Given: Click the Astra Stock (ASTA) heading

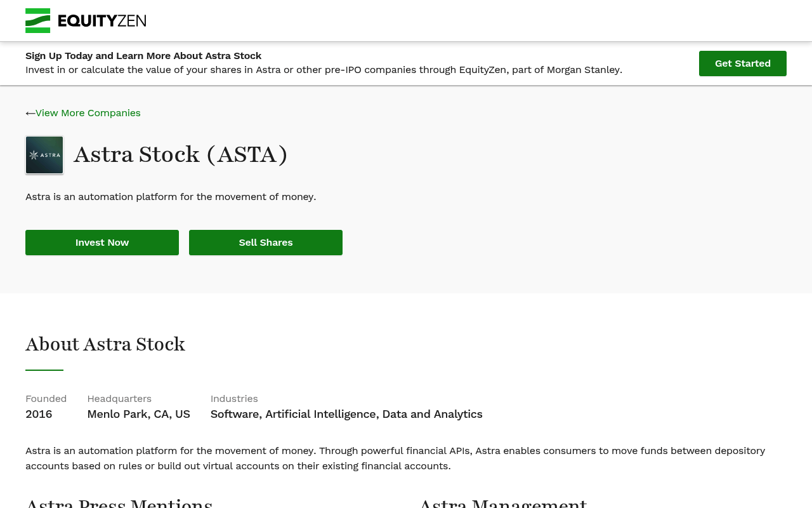Looking at the screenshot, I should pos(181,155).
